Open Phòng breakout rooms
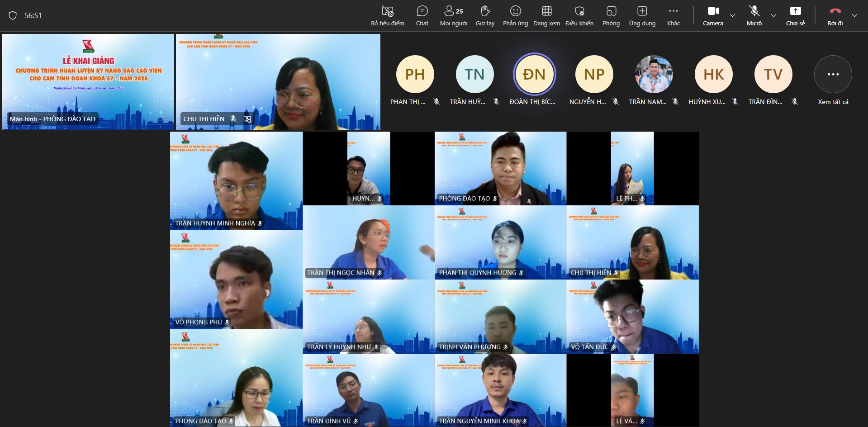 pyautogui.click(x=611, y=15)
